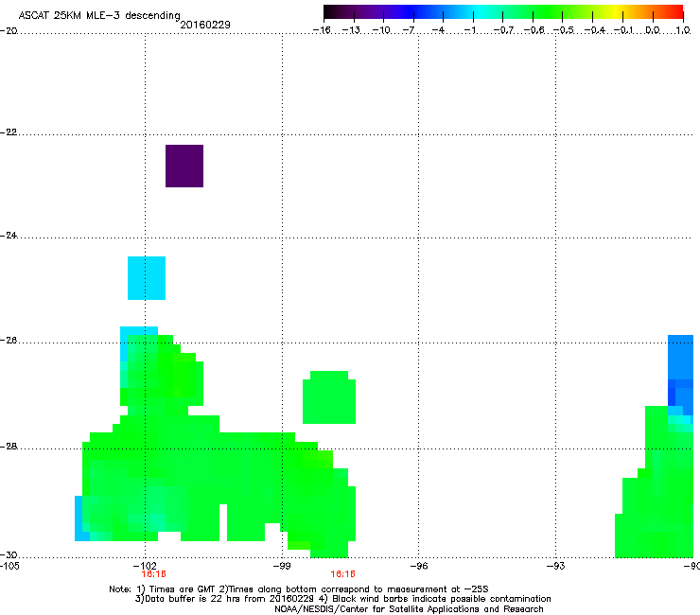Click the longitude axis label "-96"

[x=419, y=566]
